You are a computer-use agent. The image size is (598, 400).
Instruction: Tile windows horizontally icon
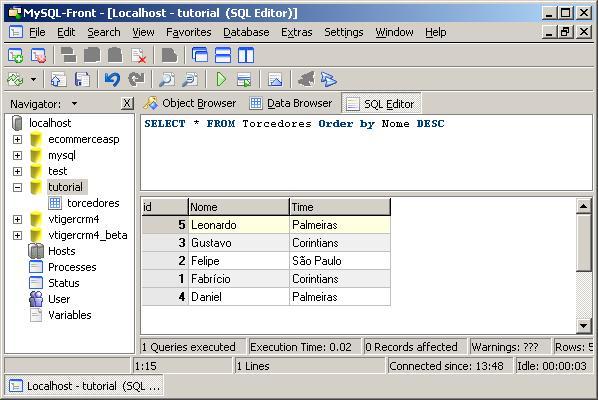(223, 56)
